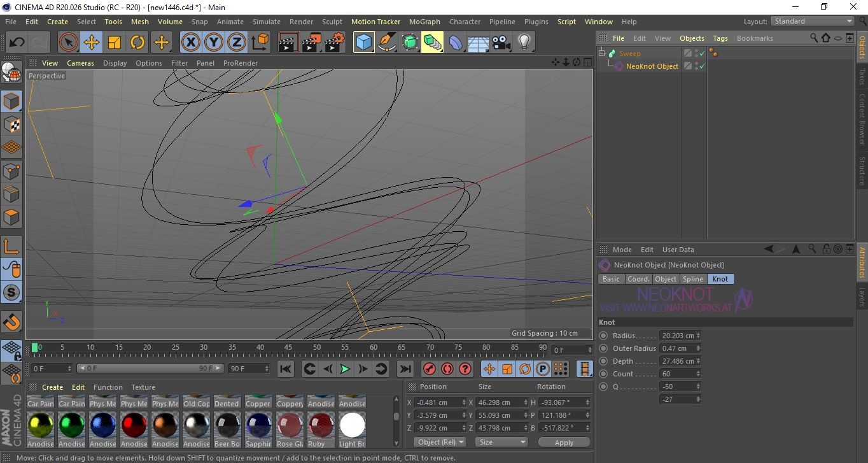This screenshot has height=463, width=868.
Task: Enable the Sweep object checkmark
Action: 702,53
